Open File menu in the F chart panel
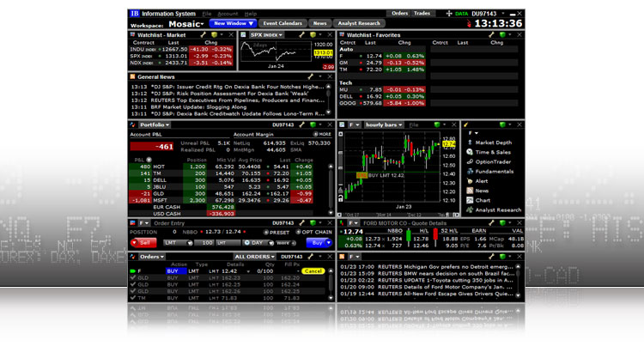This screenshot has width=644, height=352. [x=414, y=124]
